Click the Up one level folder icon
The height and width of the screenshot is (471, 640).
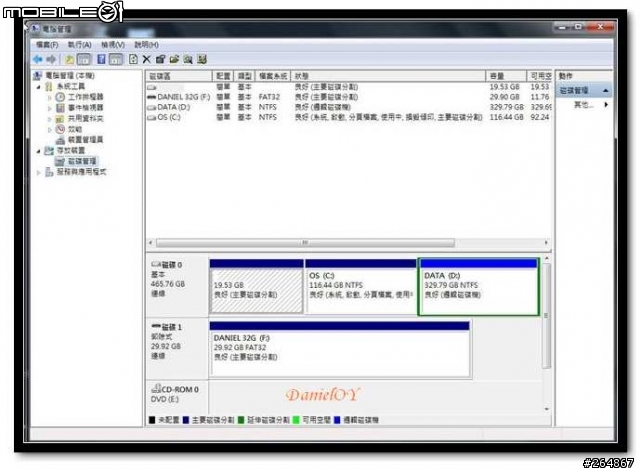click(69, 60)
